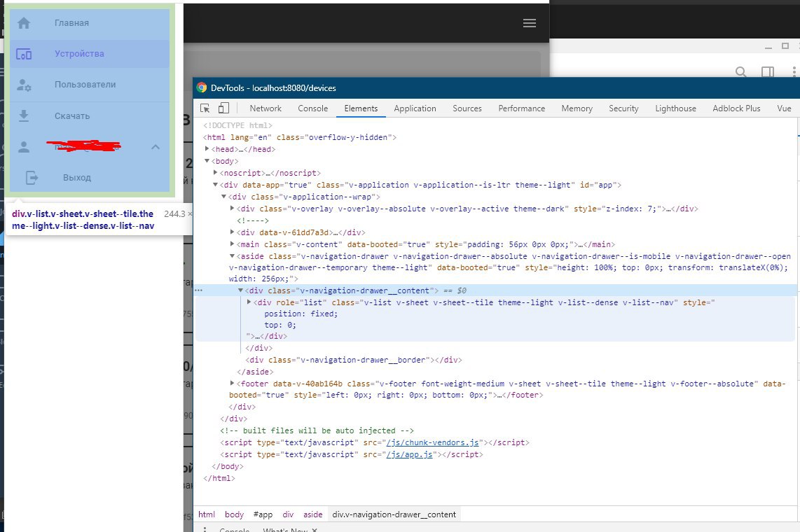
Task: Select aside in the breadcrumb bar
Action: click(312, 514)
